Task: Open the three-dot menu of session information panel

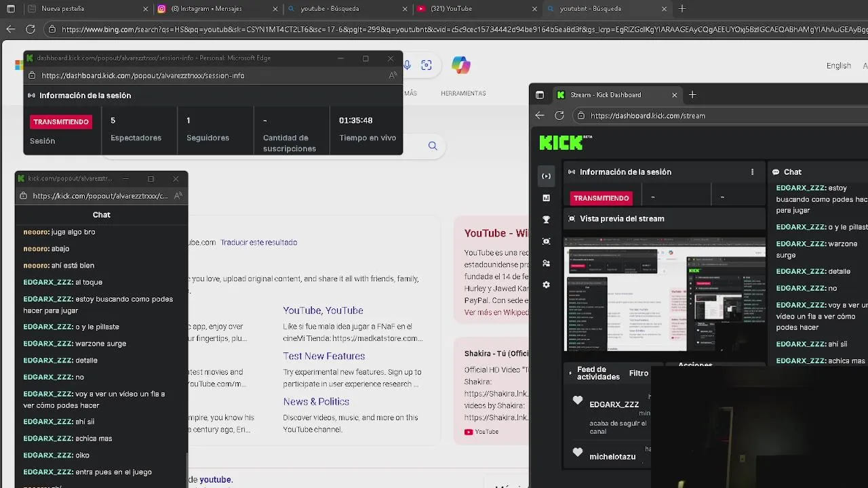Action: coord(752,172)
